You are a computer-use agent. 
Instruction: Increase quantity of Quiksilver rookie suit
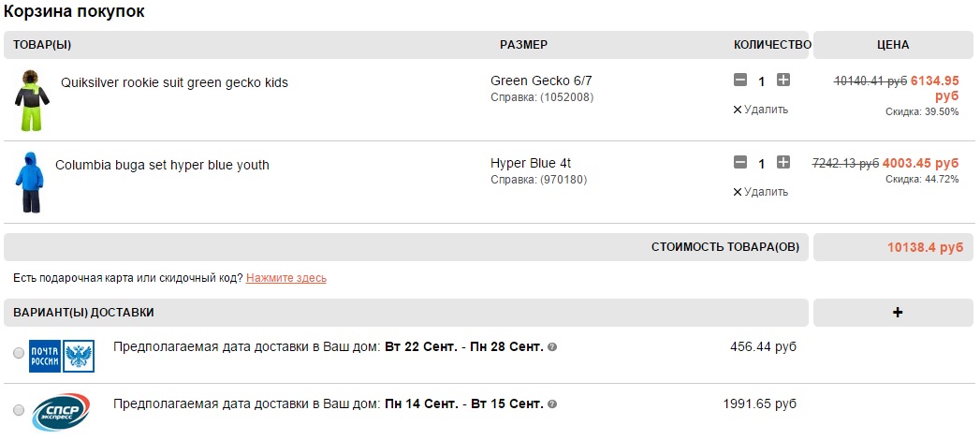coord(783,81)
